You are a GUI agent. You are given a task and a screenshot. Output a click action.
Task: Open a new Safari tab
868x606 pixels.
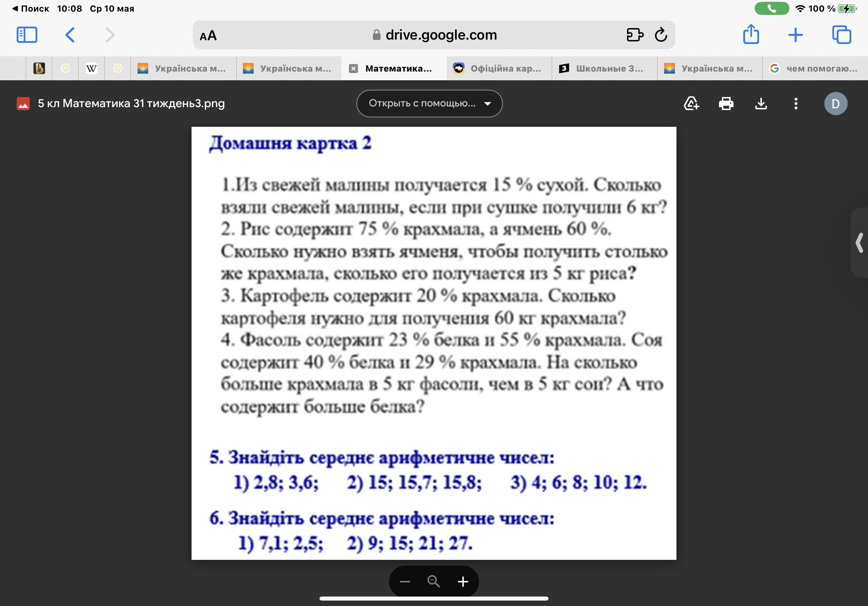796,35
